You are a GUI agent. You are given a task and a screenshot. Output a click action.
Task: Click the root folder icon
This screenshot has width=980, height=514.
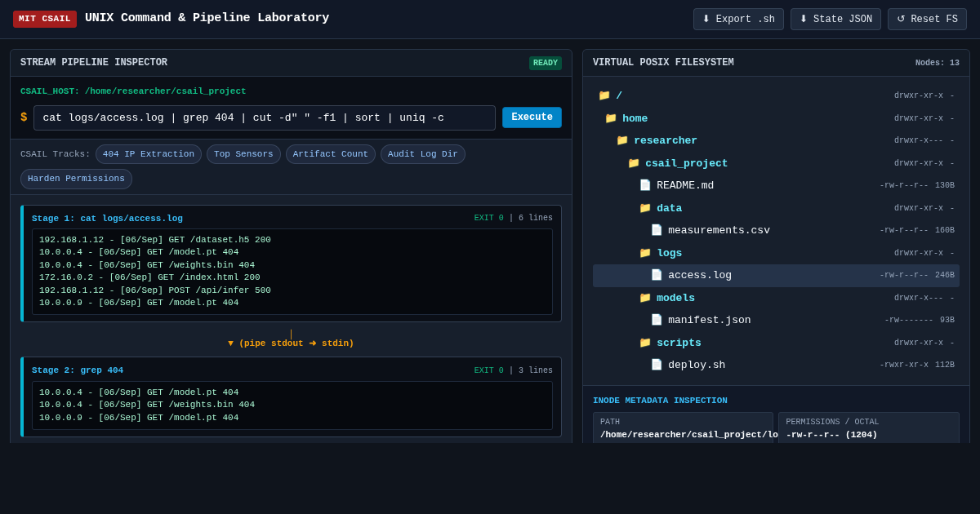pos(604,95)
